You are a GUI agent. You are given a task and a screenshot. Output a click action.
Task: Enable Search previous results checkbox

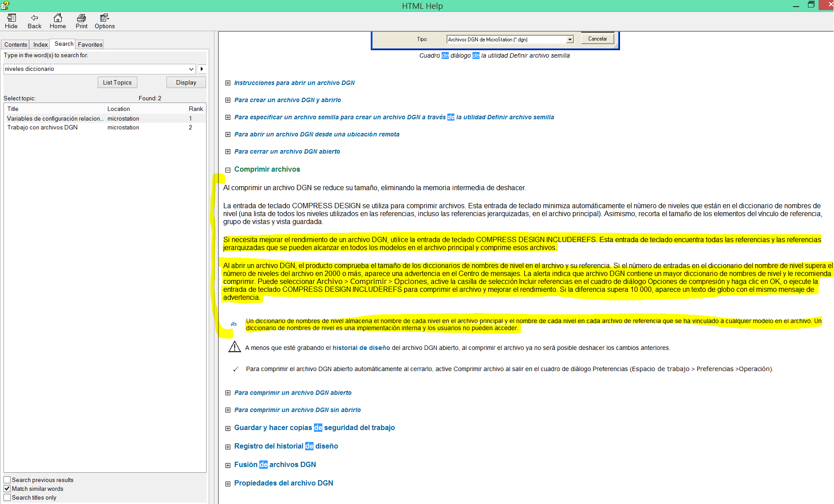[x=7, y=480]
